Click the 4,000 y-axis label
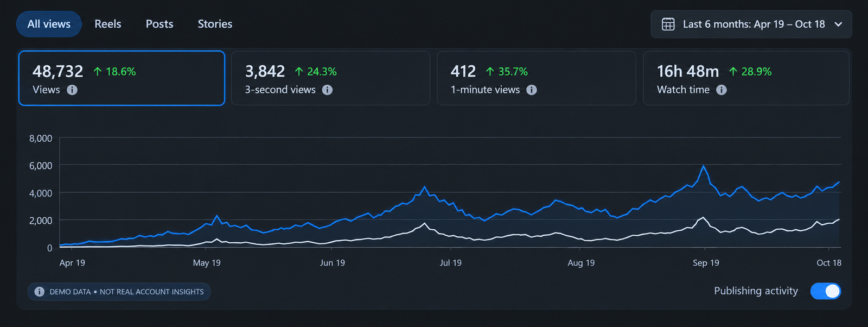The width and height of the screenshot is (868, 327). pyautogui.click(x=41, y=193)
